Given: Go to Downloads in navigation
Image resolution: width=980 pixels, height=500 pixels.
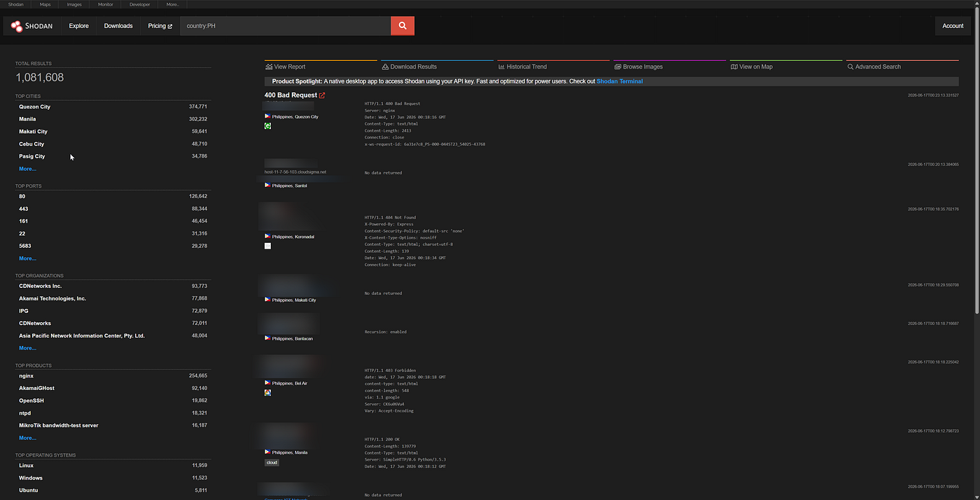Looking at the screenshot, I should (118, 26).
